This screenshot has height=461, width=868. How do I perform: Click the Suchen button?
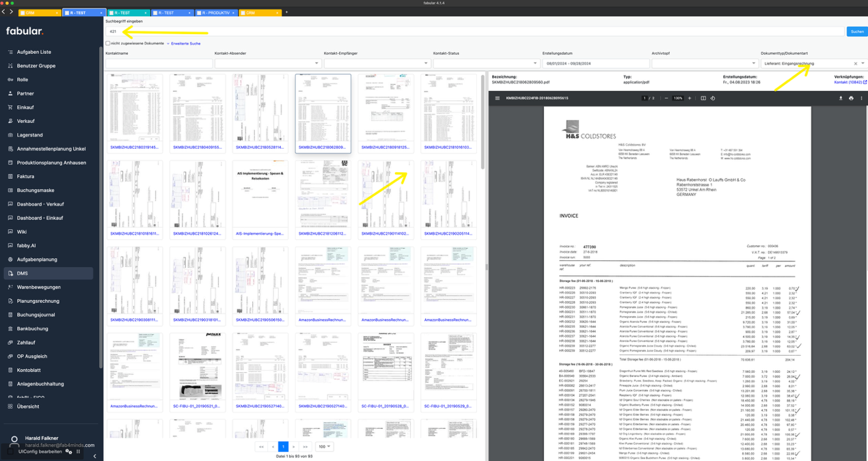(856, 31)
